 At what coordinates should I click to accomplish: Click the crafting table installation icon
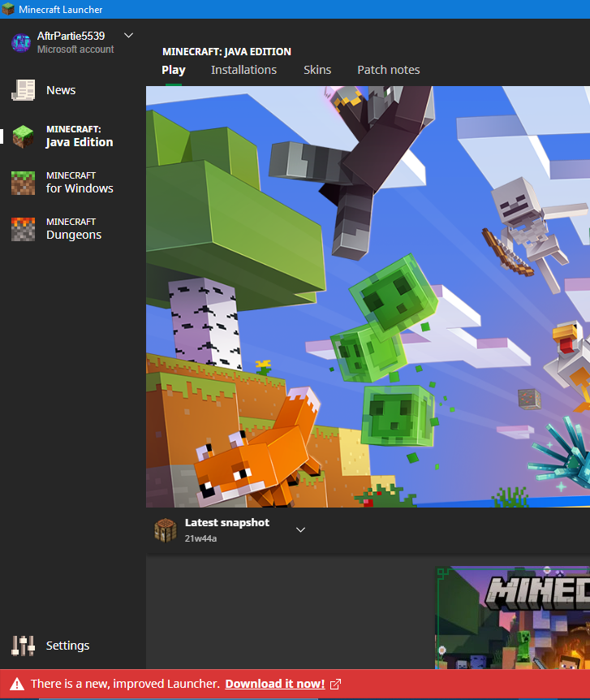pyautogui.click(x=166, y=530)
